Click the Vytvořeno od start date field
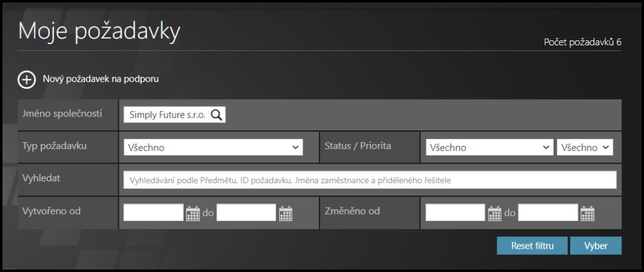This screenshot has width=644, height=272. [153, 213]
